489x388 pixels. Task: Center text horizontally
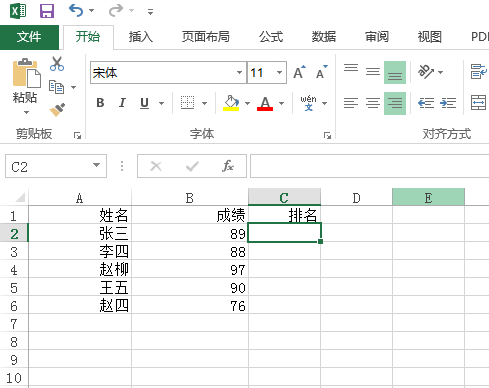tap(373, 103)
